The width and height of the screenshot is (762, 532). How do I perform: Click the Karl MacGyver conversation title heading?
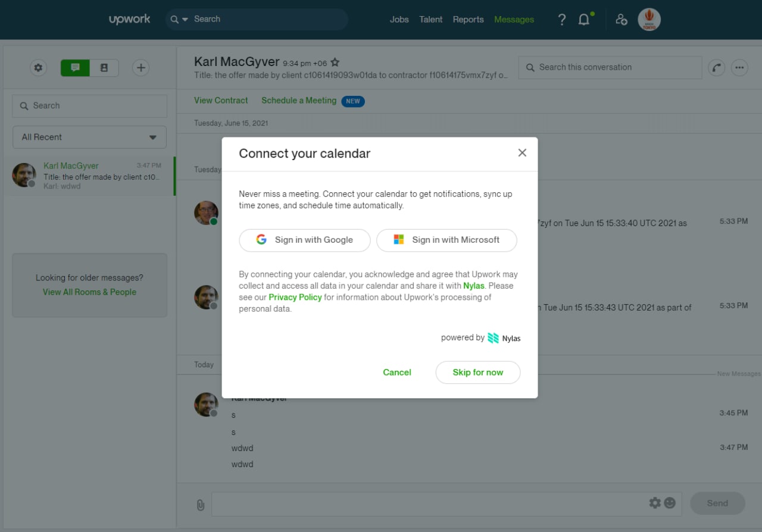[237, 62]
